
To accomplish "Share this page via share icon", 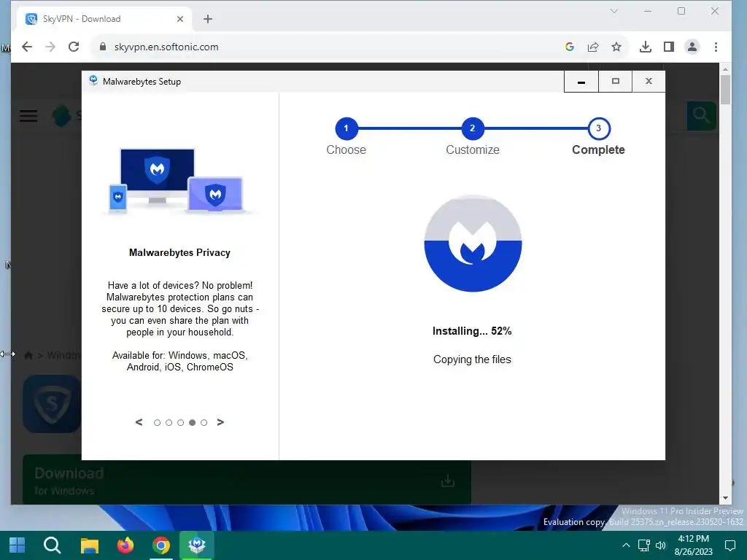I will click(x=592, y=47).
